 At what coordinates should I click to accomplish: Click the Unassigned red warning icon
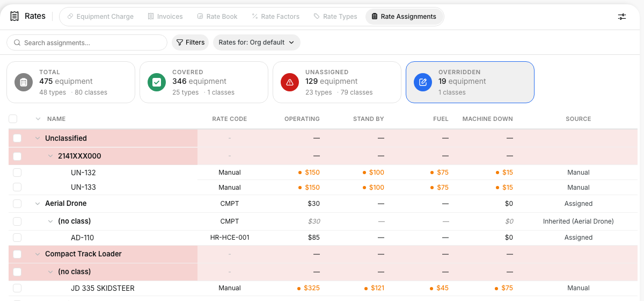tap(289, 82)
